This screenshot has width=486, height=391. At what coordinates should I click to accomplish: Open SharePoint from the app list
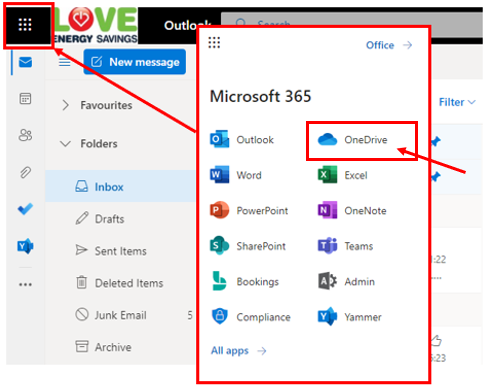(x=248, y=246)
